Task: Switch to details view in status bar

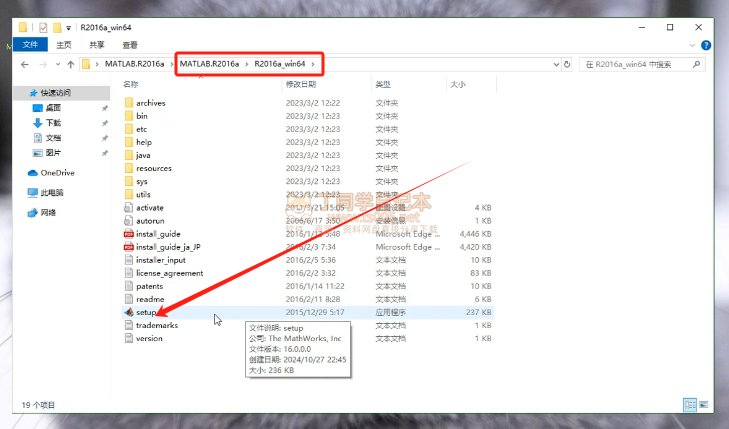Action: click(691, 404)
